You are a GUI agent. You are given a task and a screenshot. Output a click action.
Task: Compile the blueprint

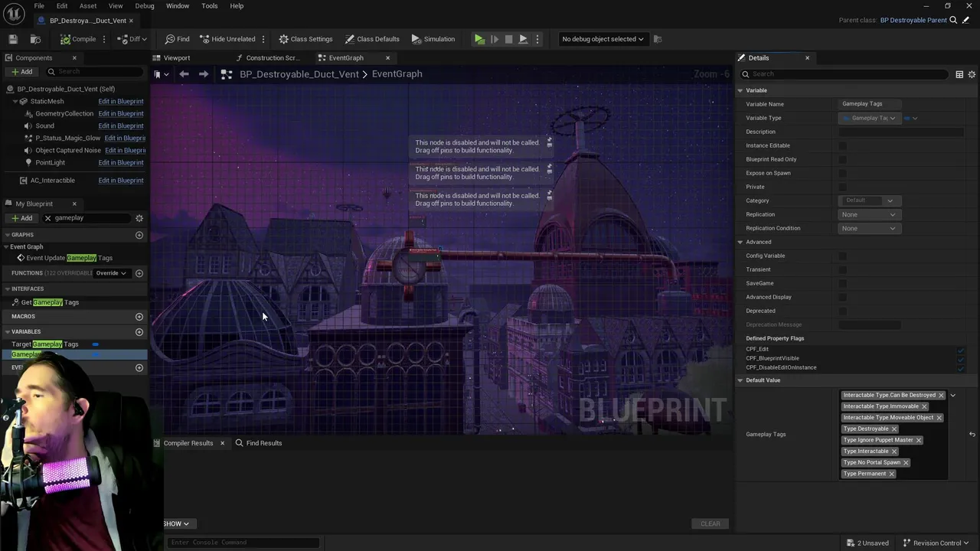(x=79, y=39)
